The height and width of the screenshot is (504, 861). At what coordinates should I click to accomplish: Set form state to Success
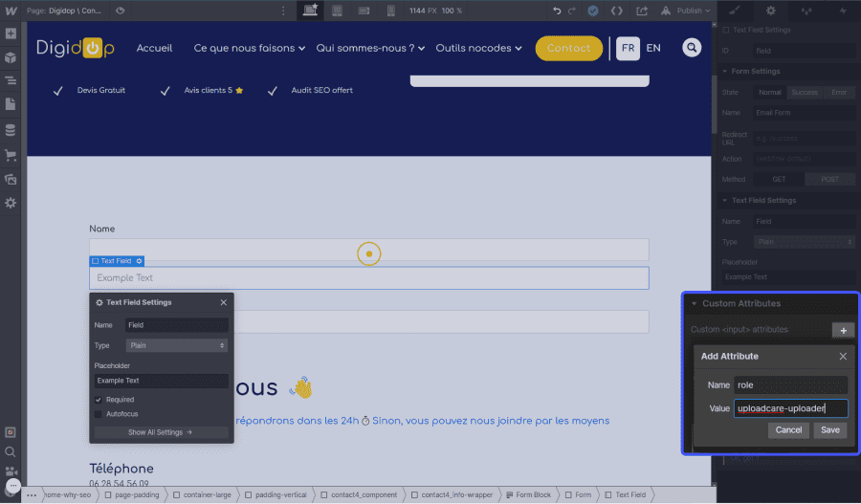pyautogui.click(x=805, y=92)
